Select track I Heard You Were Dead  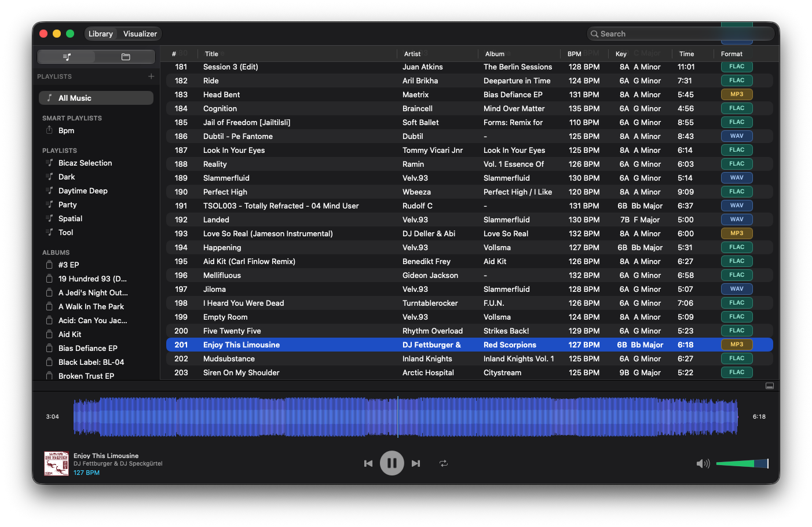tap(469, 303)
